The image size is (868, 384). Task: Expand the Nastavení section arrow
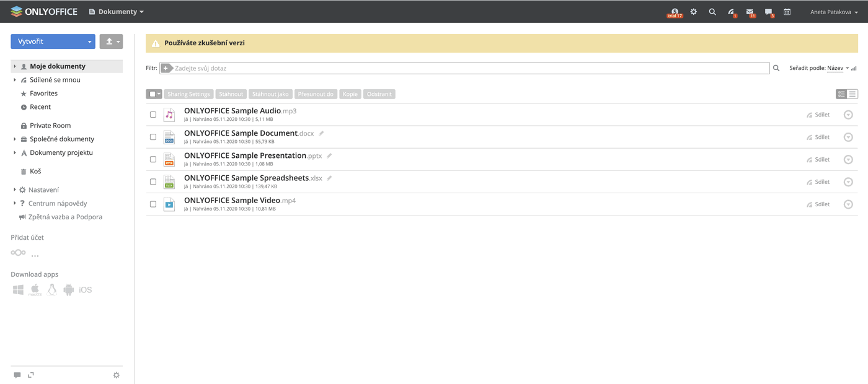click(x=15, y=190)
